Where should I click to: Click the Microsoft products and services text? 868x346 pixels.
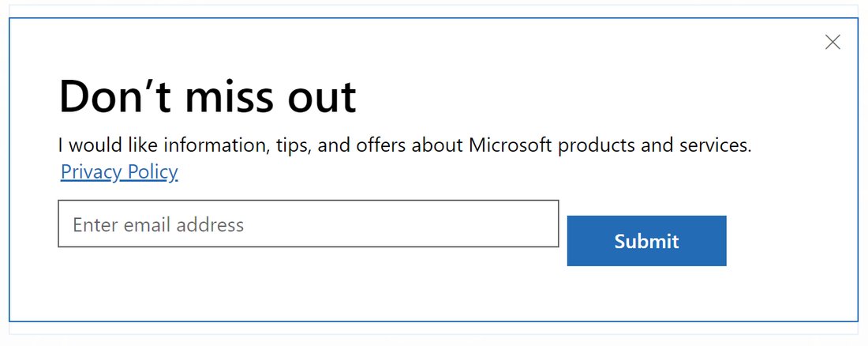[609, 145]
